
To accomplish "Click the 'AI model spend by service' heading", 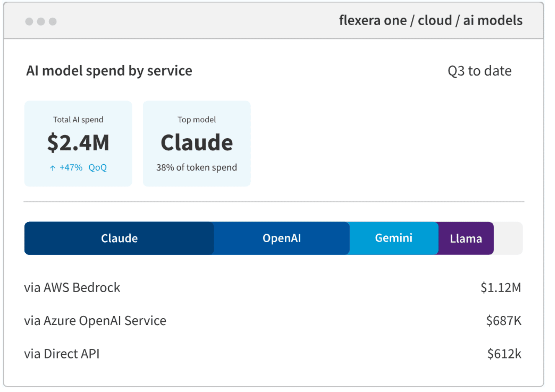I will (x=109, y=71).
